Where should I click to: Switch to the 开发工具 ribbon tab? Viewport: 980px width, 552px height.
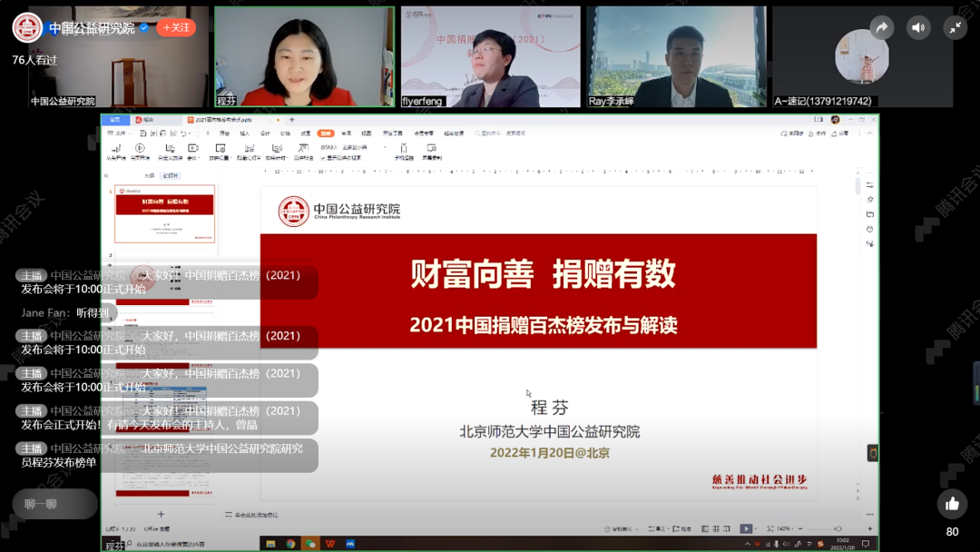[x=393, y=133]
